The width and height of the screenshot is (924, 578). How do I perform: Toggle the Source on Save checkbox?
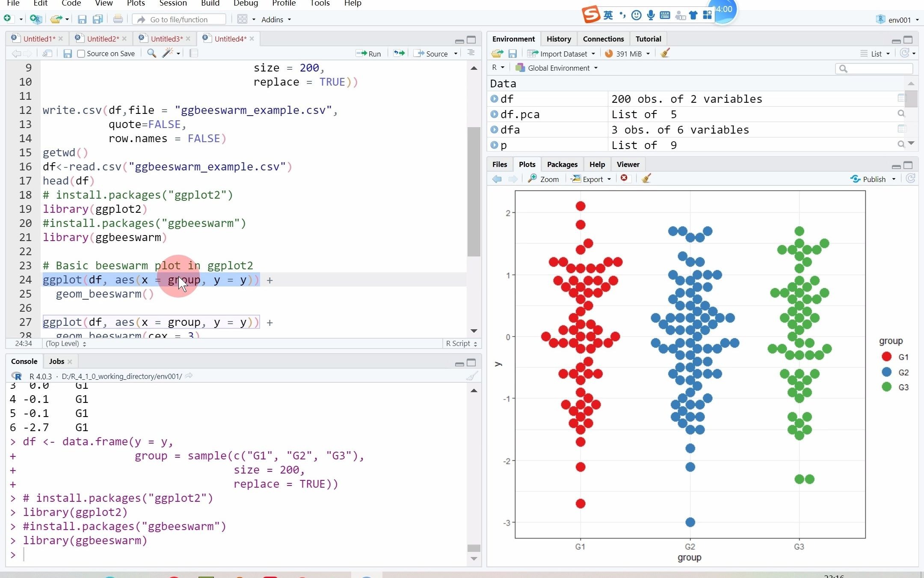(x=81, y=54)
